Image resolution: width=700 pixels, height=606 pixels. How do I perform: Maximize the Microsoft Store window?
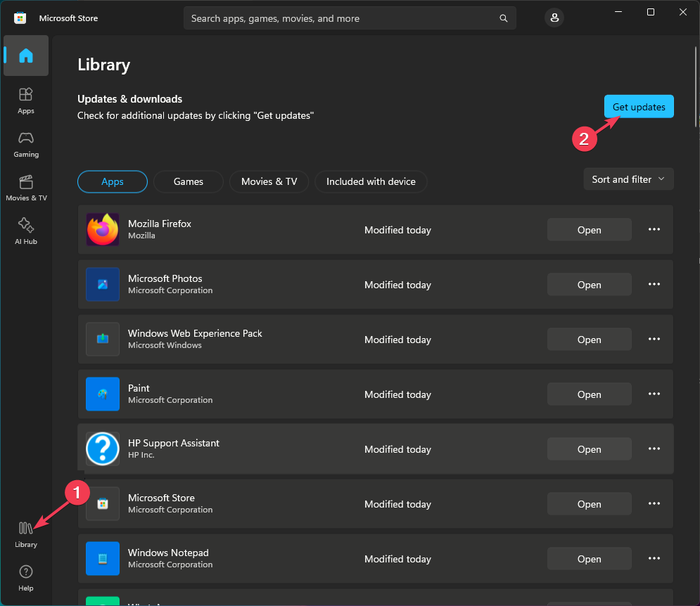(651, 12)
